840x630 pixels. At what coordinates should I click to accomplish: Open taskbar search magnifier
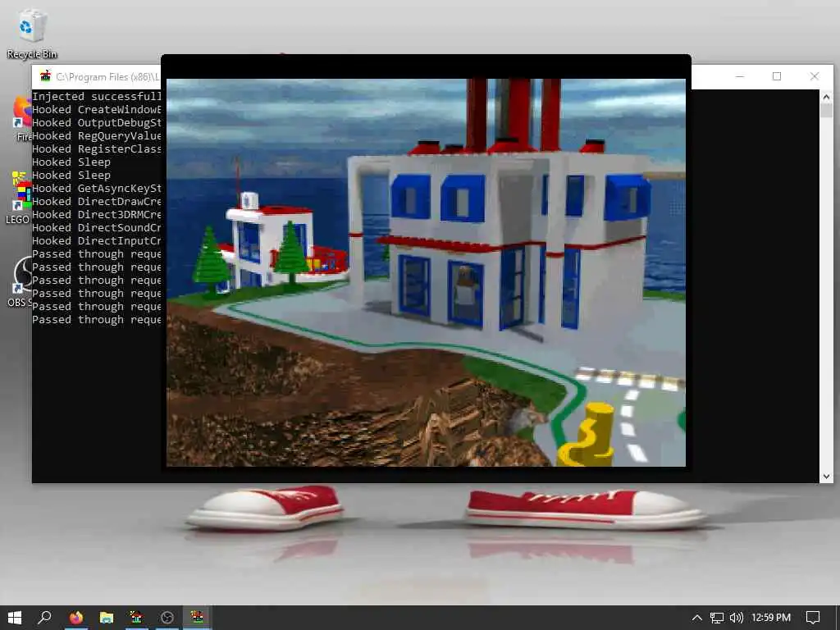(x=44, y=618)
